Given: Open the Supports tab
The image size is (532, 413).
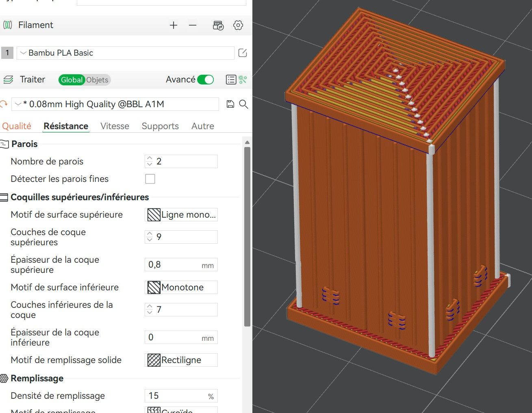Looking at the screenshot, I should tap(160, 126).
